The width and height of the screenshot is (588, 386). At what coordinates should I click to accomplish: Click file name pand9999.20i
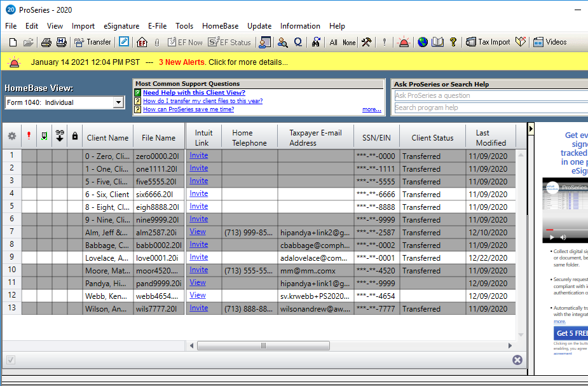(x=159, y=284)
